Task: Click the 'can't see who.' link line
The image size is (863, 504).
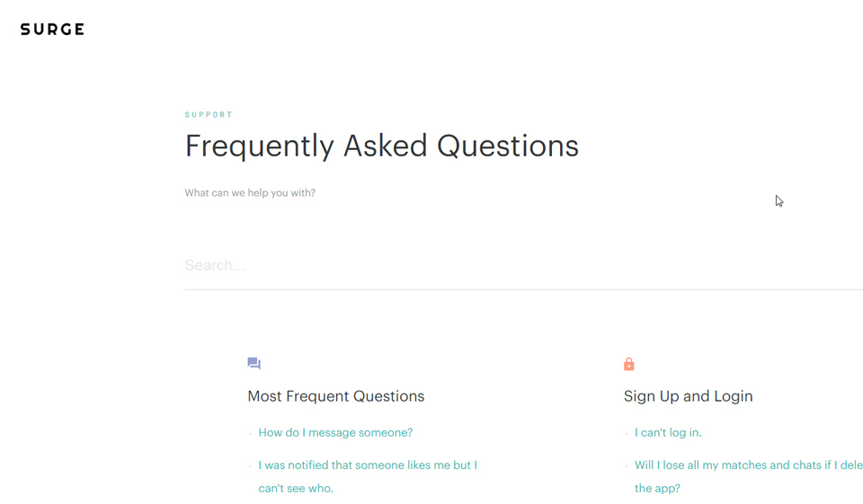Action: click(x=296, y=489)
